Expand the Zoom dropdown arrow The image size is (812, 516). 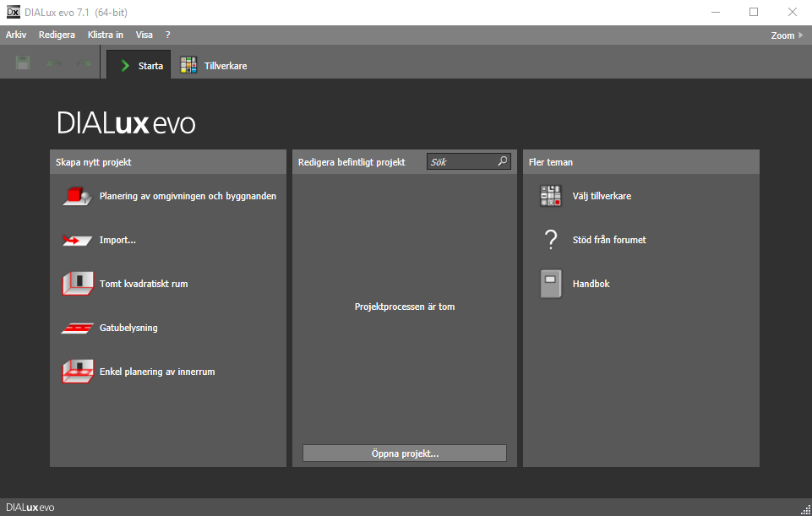801,35
